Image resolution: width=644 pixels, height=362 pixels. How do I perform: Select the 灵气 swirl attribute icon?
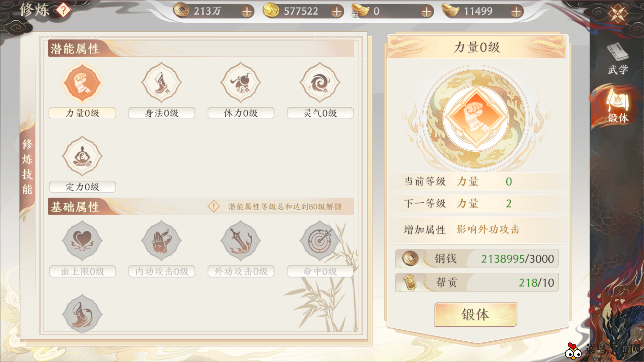[x=320, y=82]
